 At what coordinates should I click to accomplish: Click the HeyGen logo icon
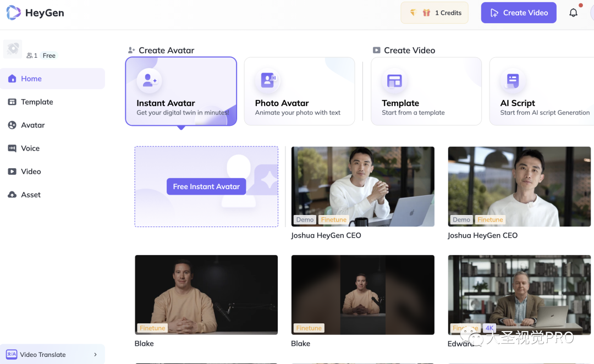pos(13,13)
